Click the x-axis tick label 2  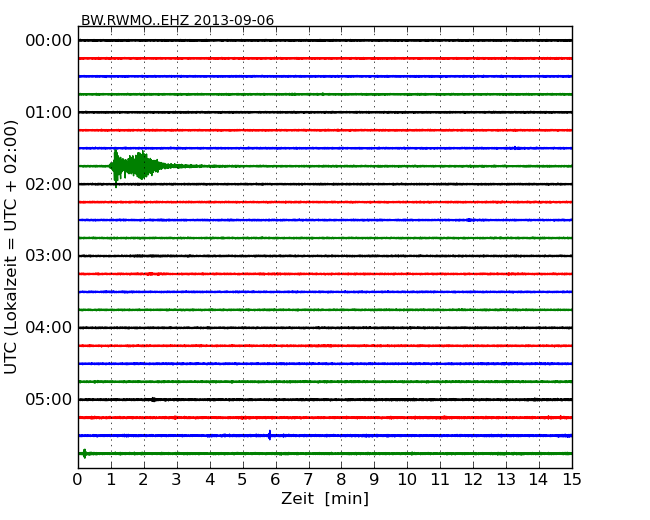(144, 479)
